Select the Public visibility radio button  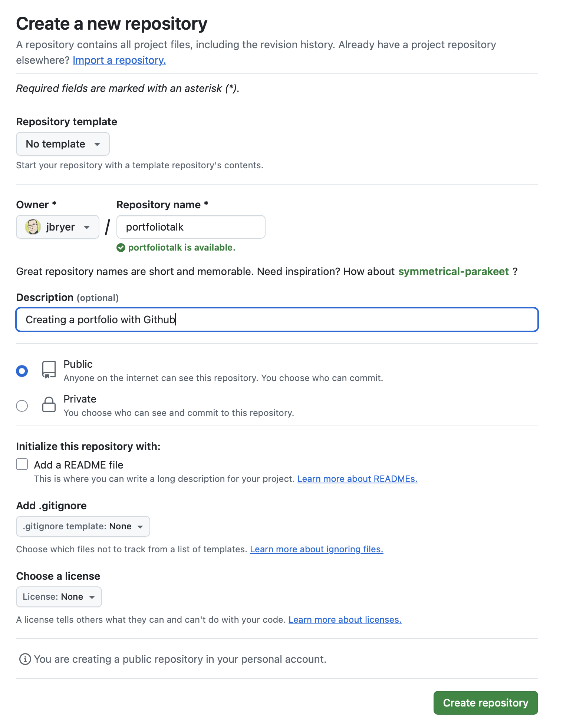tap(22, 371)
